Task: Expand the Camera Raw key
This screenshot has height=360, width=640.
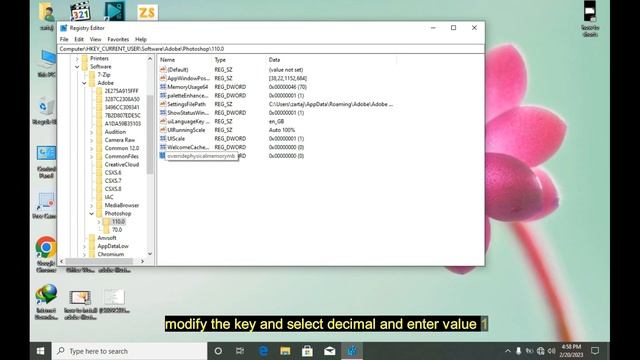Action: pos(92,140)
